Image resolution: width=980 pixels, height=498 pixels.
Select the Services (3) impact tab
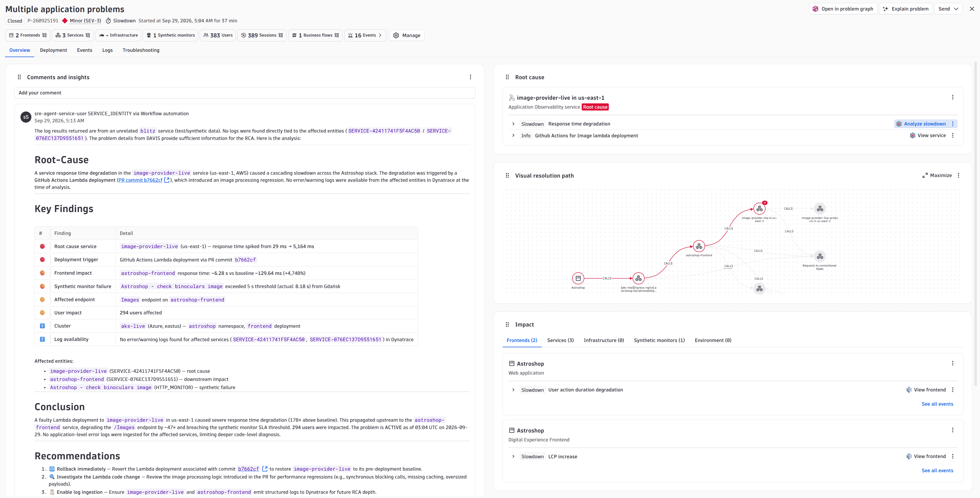(x=560, y=340)
